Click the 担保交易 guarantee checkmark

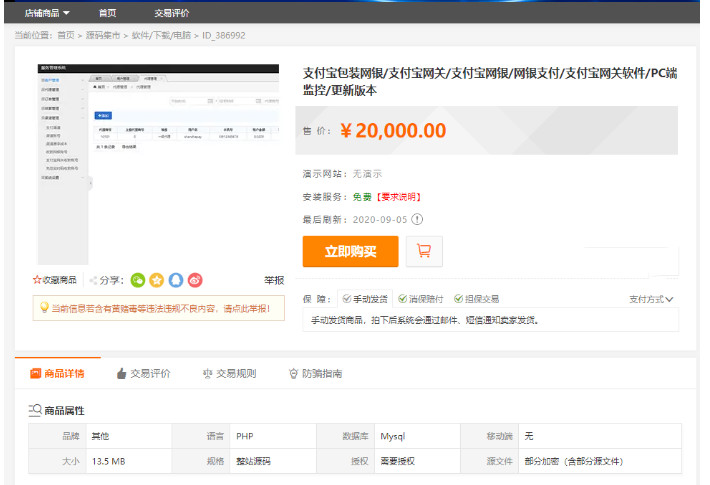(459, 299)
